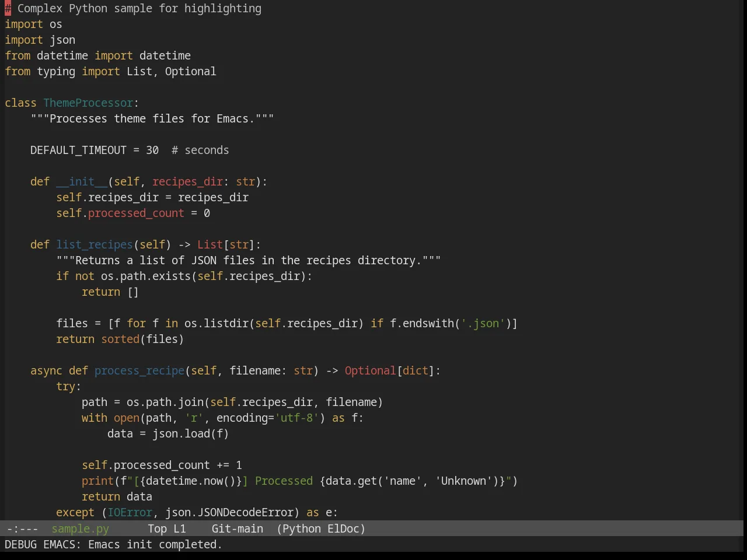Click the Git-main indicator in mode line

pos(237,528)
